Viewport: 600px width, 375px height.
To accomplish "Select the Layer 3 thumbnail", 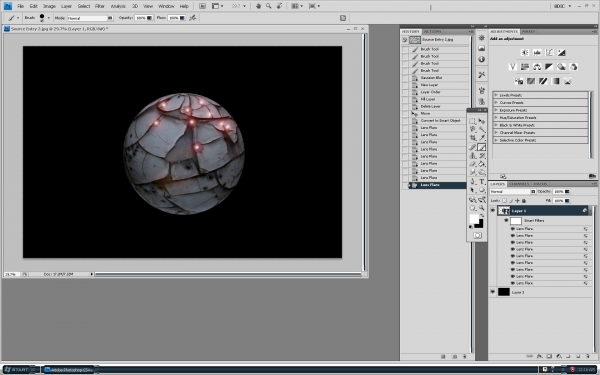I will [x=504, y=292].
